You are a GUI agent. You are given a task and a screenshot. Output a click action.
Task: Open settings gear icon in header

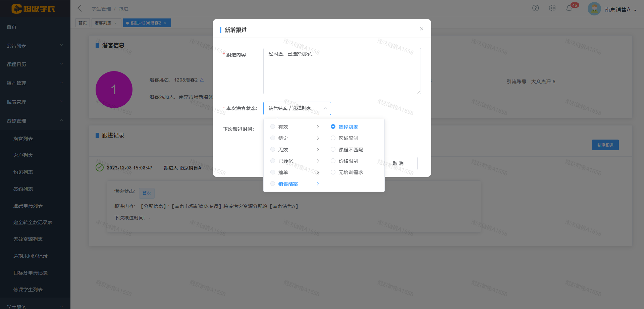pos(552,8)
